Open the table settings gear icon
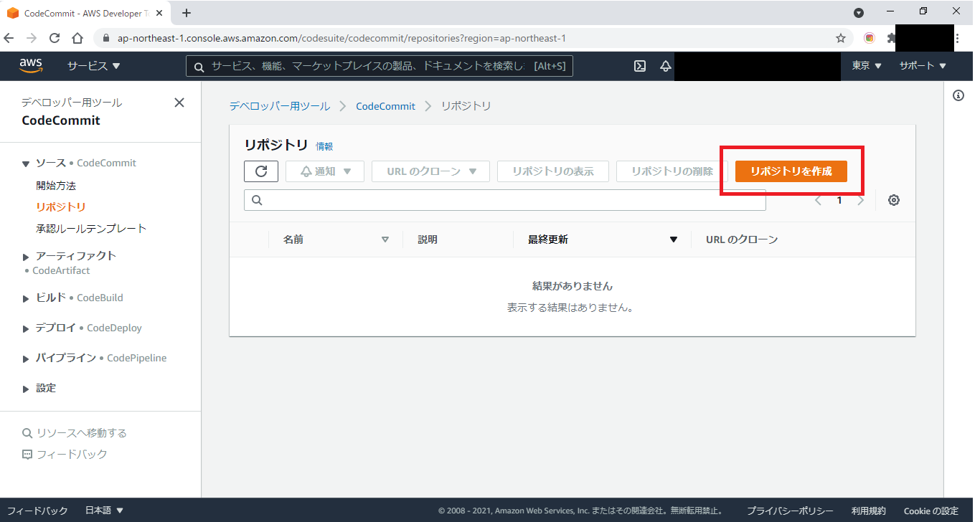Screen dimensions: 980x522 click(x=893, y=200)
